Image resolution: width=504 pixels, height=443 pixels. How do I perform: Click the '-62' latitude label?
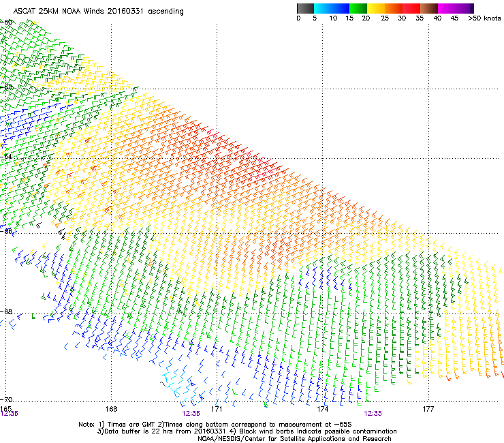tap(6, 87)
